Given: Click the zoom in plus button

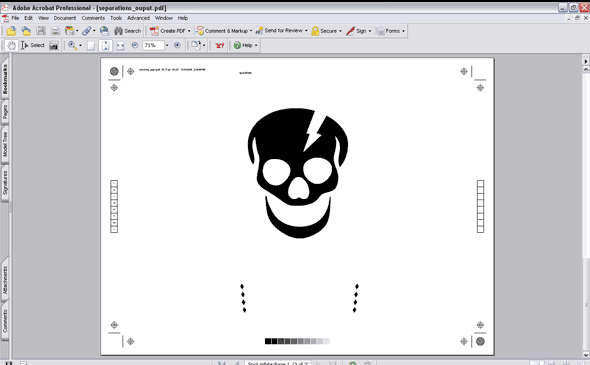Looking at the screenshot, I should coord(177,46).
